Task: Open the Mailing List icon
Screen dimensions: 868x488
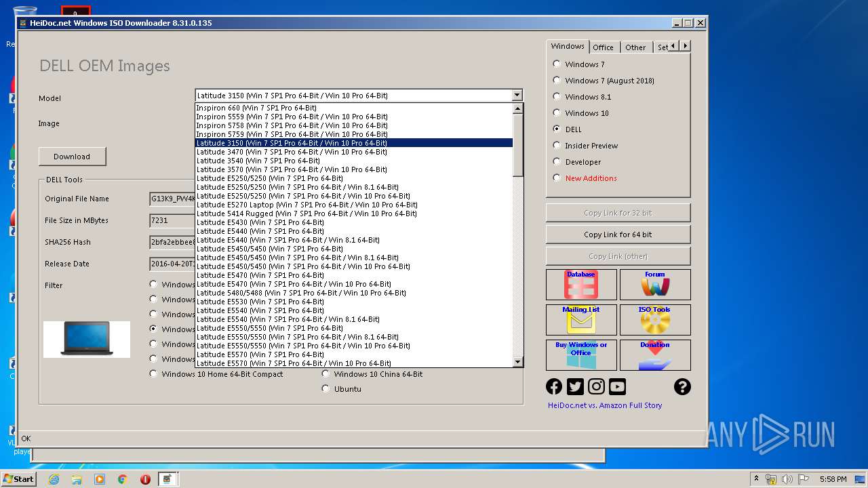Action: [581, 320]
